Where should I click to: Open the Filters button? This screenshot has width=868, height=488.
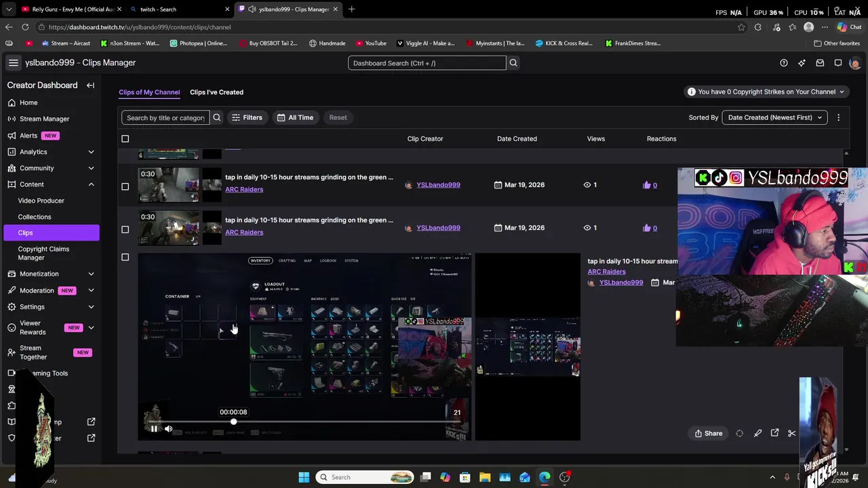(x=247, y=117)
